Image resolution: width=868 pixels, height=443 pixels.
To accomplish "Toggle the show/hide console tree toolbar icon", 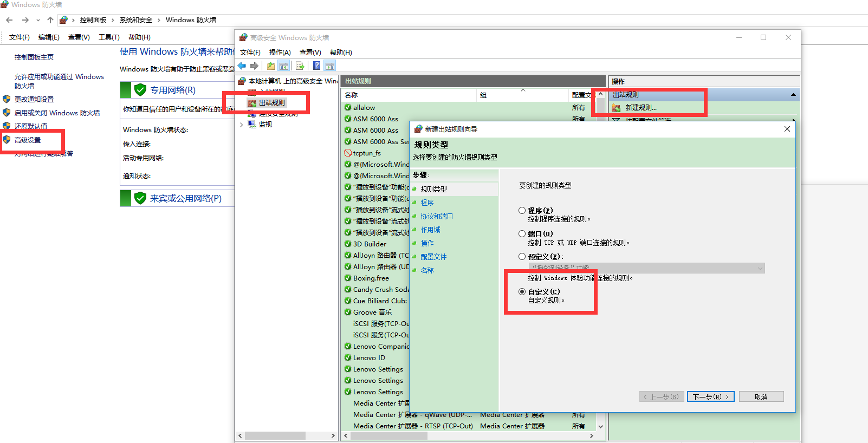I will pyautogui.click(x=283, y=66).
